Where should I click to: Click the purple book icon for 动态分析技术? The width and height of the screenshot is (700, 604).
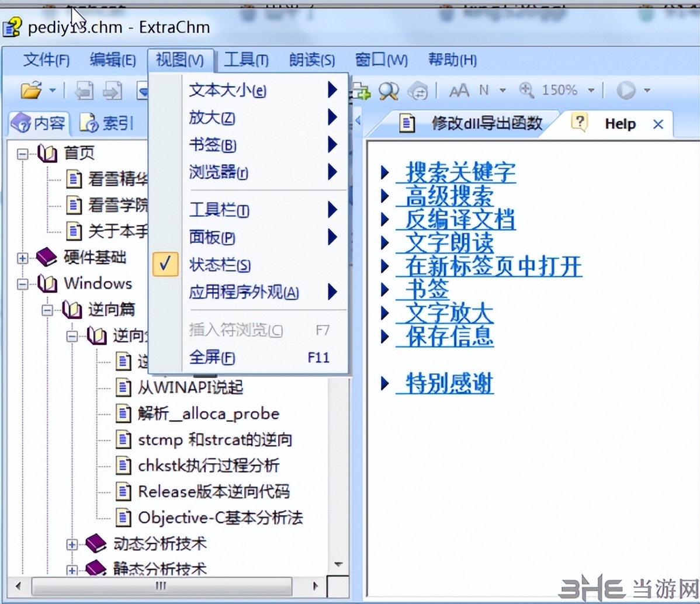click(96, 543)
